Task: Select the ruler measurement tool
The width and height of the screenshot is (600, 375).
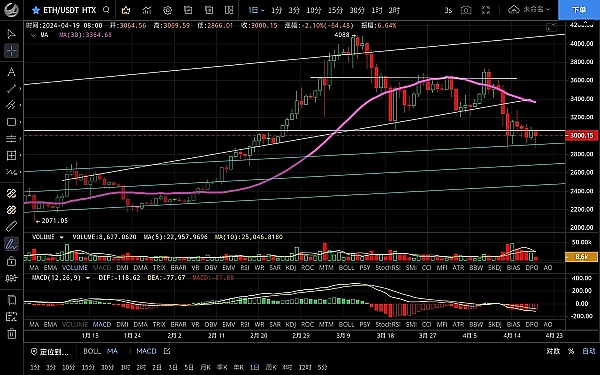Action: click(11, 226)
